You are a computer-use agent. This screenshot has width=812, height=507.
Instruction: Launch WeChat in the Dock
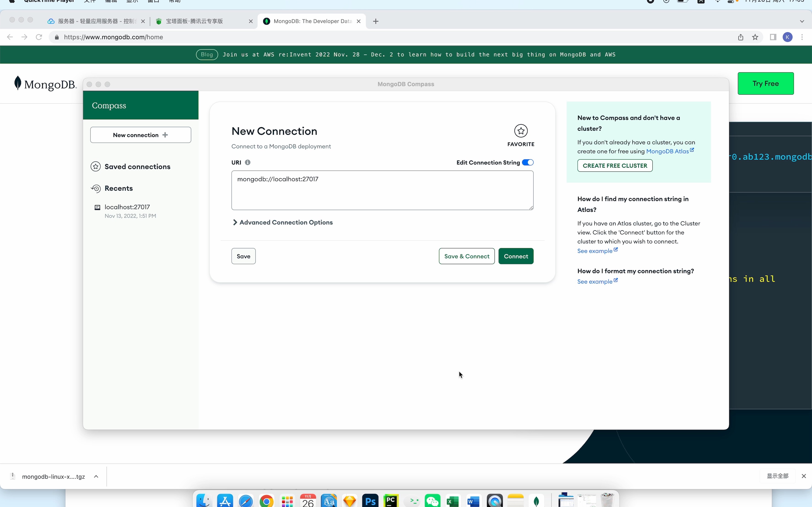pos(432,501)
